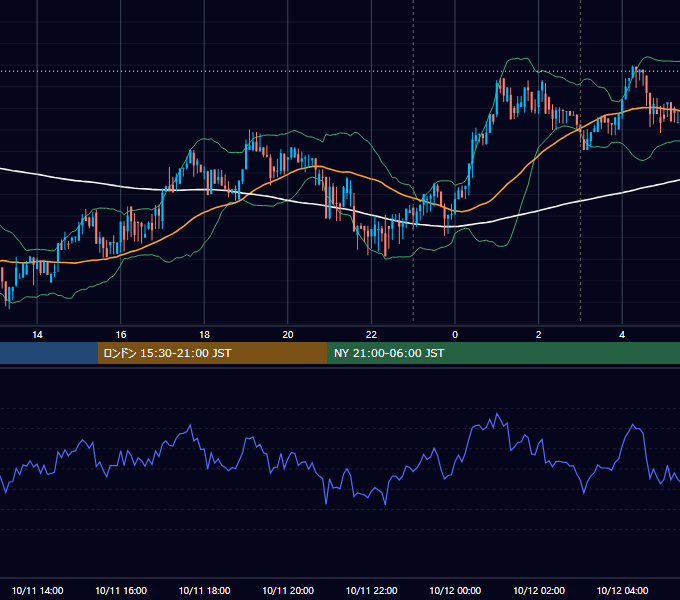
Task: Click the hour label 16 on time axis
Action: click(121, 335)
